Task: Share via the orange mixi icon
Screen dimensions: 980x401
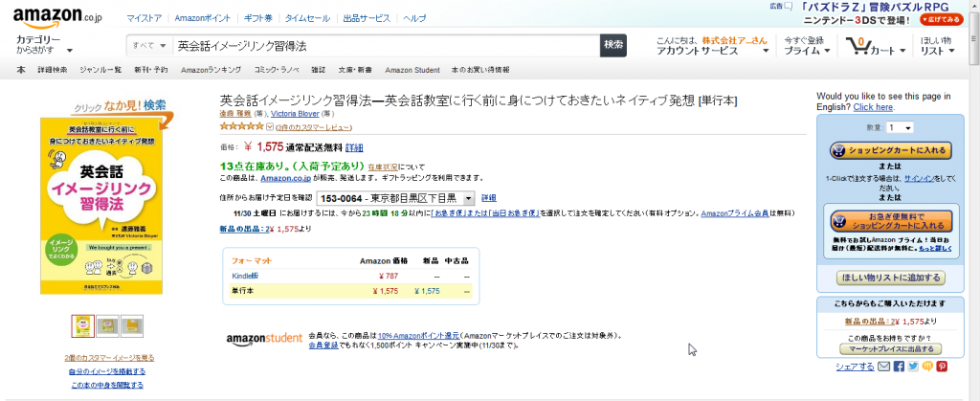Action: [x=927, y=367]
